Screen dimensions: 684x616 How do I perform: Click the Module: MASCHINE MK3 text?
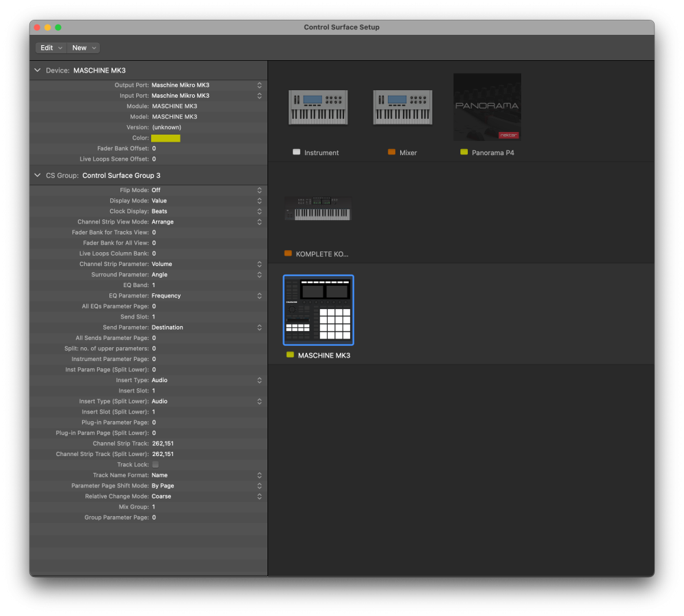pos(174,106)
